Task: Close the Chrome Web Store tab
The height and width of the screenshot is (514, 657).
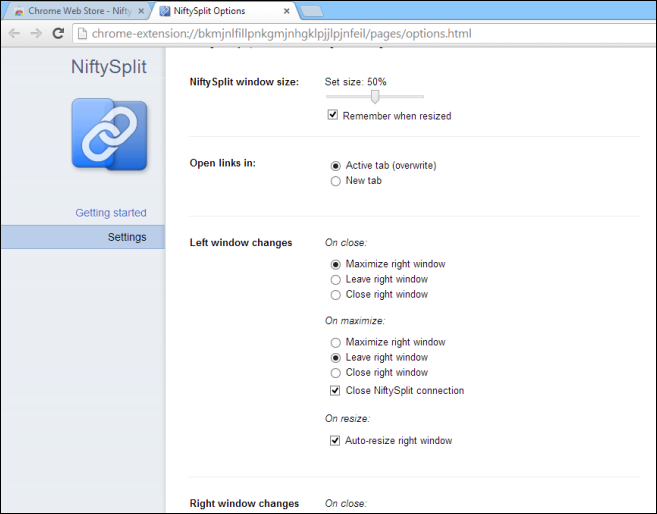Action: (141, 11)
